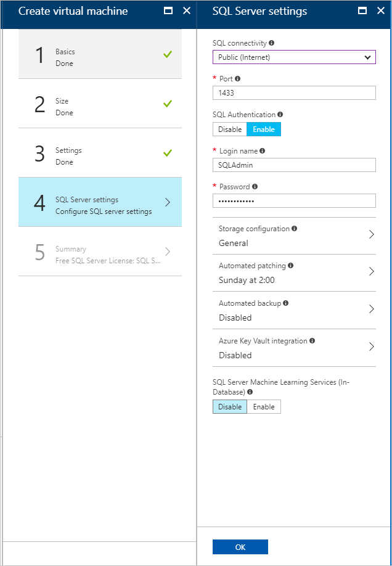Image resolution: width=392 pixels, height=566 pixels.
Task: Click the Automated backup info icon
Action: 286,303
